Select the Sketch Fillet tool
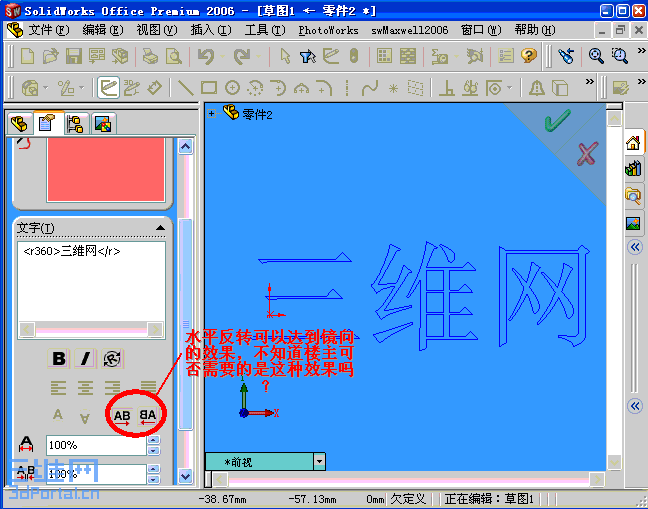This screenshot has height=509, width=648. (x=324, y=88)
